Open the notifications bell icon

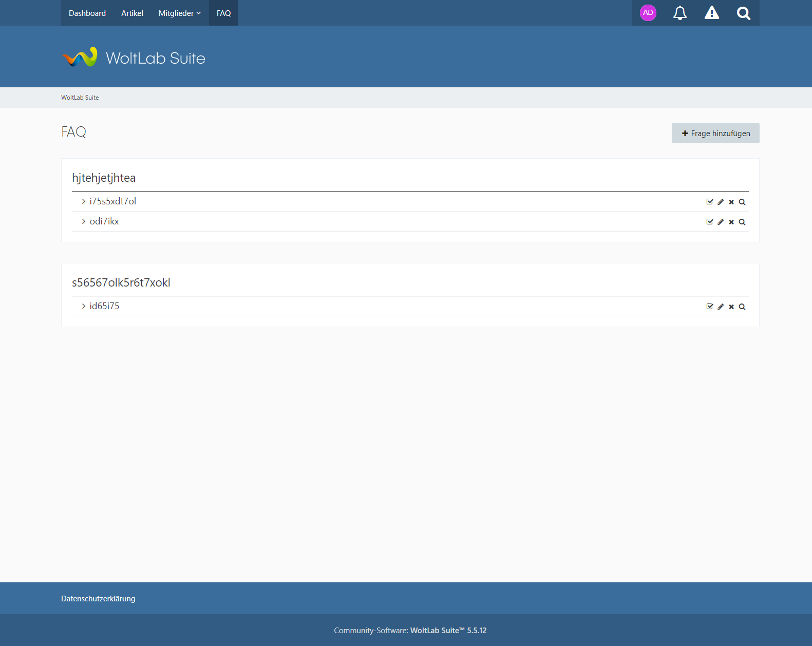pyautogui.click(x=679, y=13)
